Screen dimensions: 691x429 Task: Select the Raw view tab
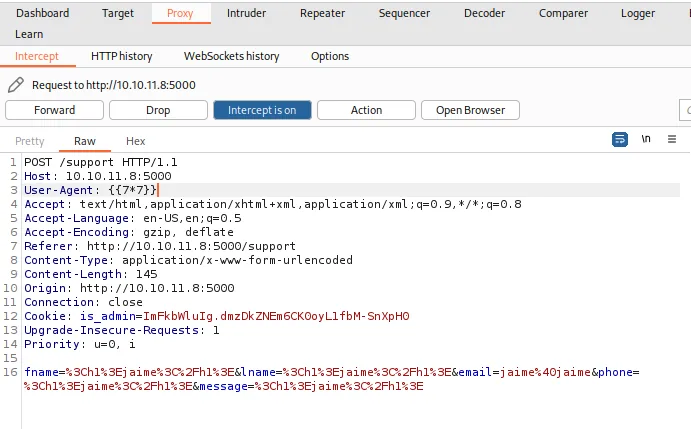coord(85,141)
